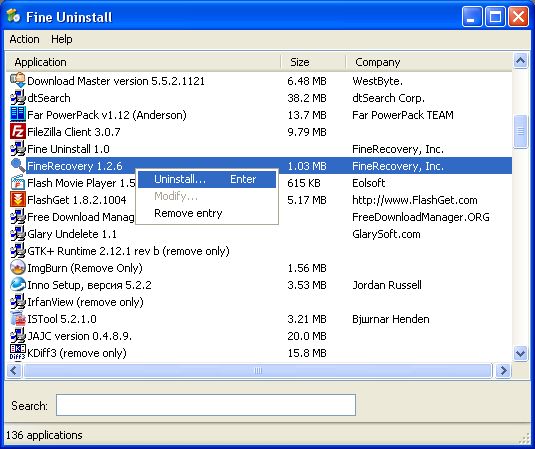This screenshot has width=535, height=449.
Task: Choose Remove entry from context menu
Action: 207,213
